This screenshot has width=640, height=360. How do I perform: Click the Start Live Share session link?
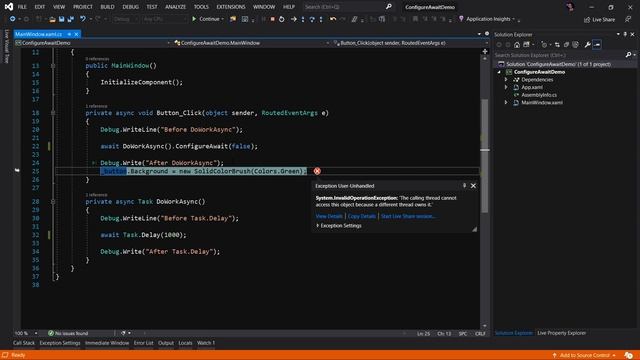pyautogui.click(x=408, y=216)
